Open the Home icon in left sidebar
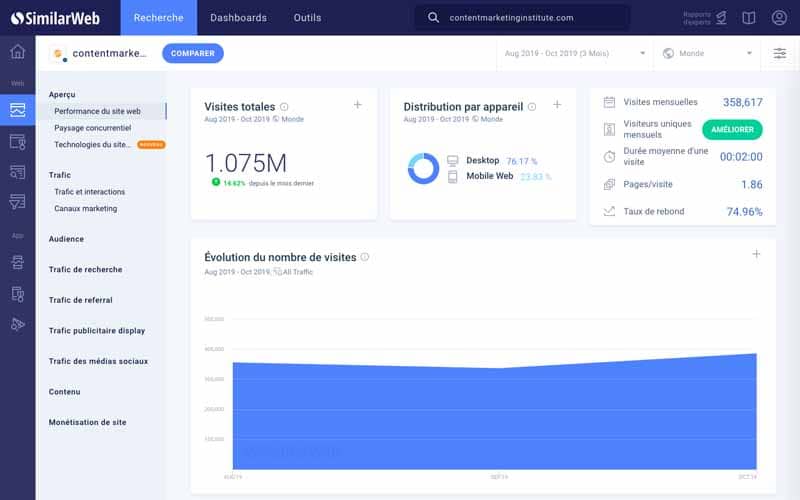 tap(18, 51)
